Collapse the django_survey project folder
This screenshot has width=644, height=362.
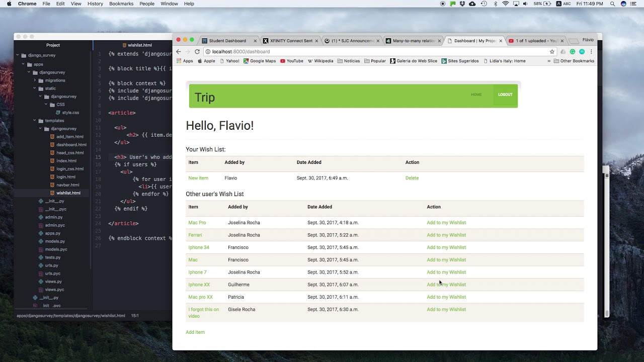tap(17, 55)
